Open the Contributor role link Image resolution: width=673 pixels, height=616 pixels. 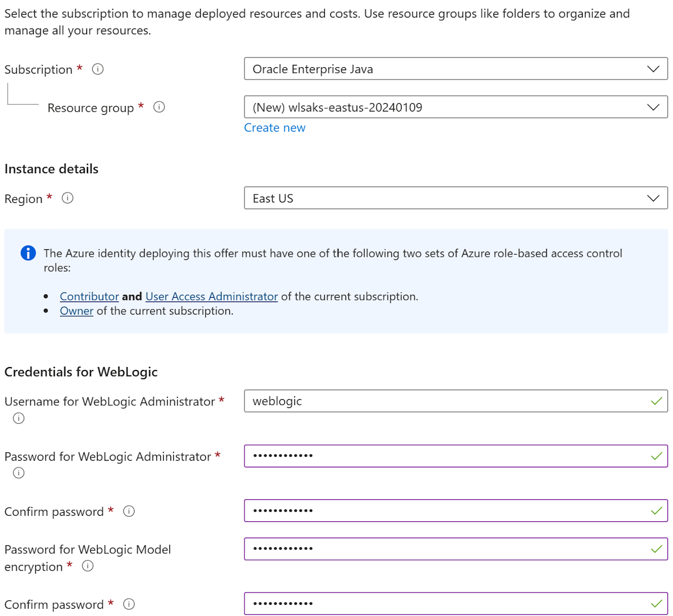point(89,297)
